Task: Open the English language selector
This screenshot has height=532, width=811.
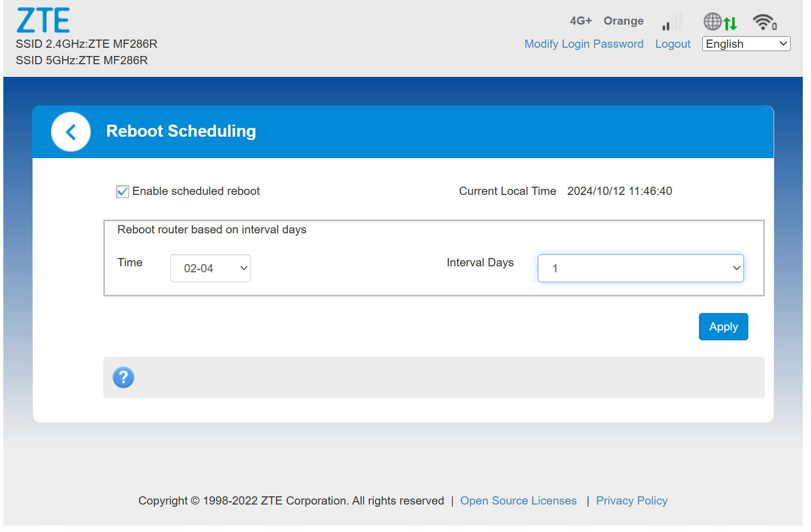Action: [x=746, y=44]
